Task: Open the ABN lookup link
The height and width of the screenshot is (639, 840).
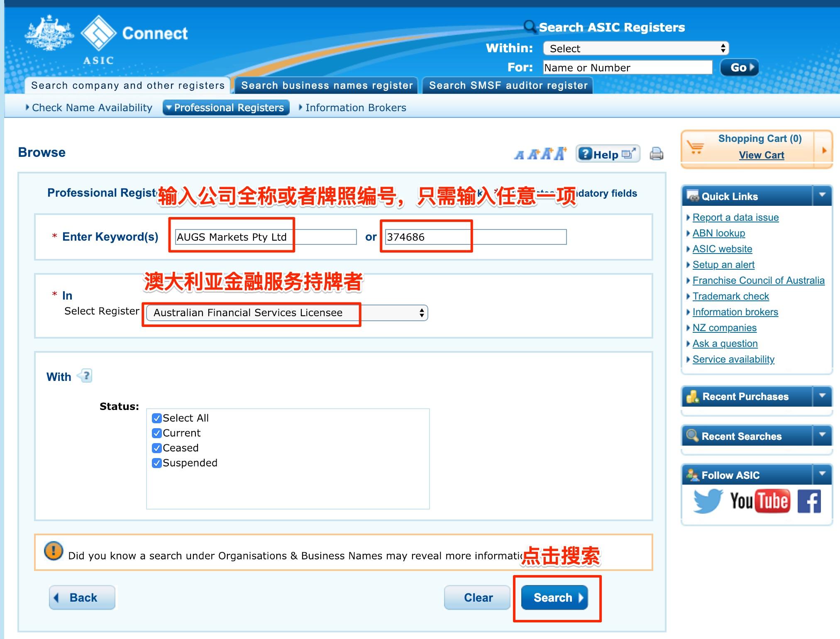Action: [718, 233]
